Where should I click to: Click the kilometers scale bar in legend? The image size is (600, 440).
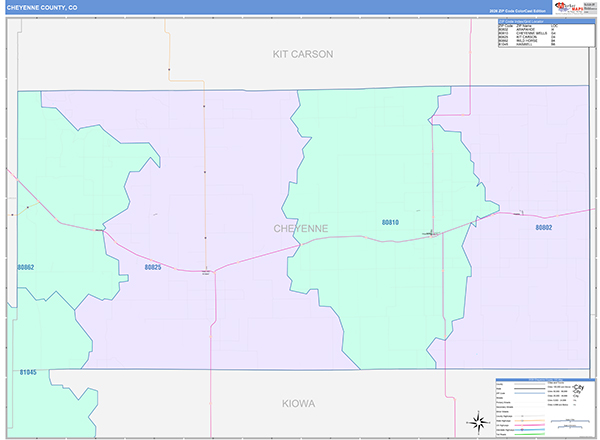tap(570, 427)
